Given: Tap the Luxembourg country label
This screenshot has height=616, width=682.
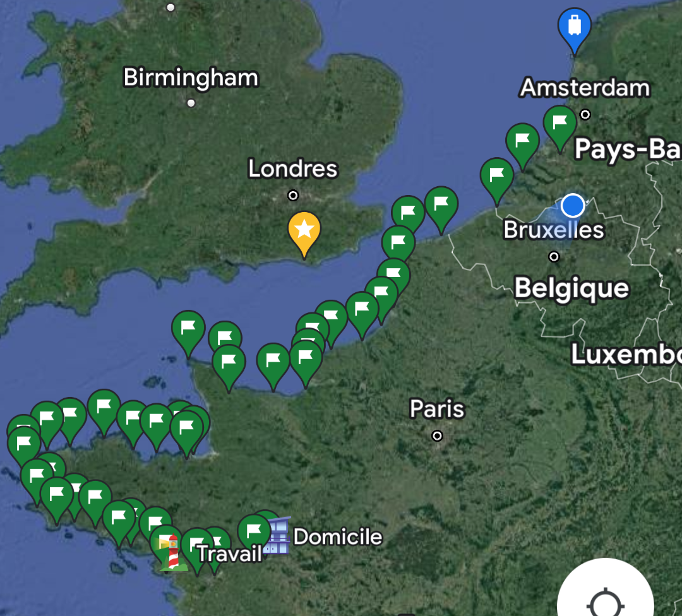Looking at the screenshot, I should click(x=626, y=354).
